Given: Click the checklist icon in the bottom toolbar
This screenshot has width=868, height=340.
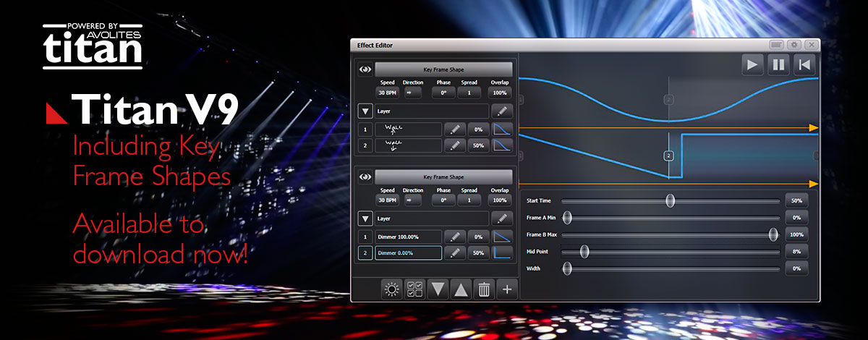Looking at the screenshot, I should (415, 290).
